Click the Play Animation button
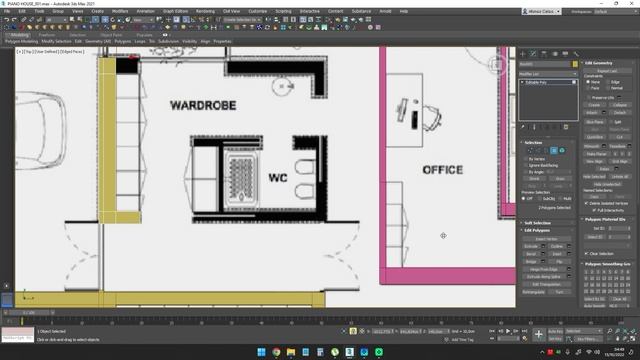The image size is (640, 360). [x=508, y=331]
